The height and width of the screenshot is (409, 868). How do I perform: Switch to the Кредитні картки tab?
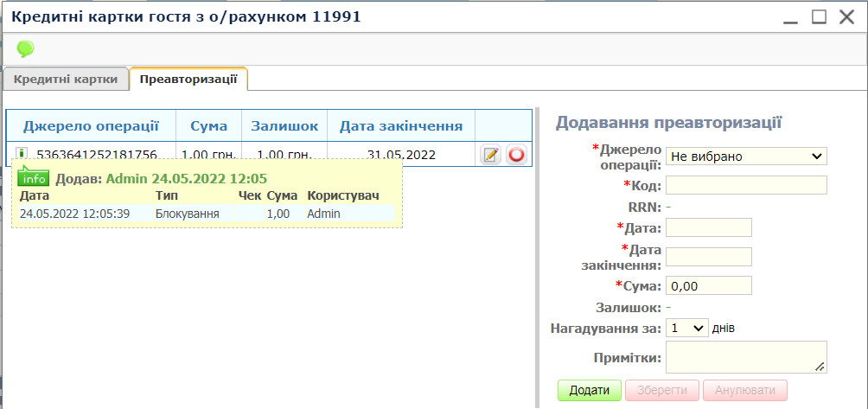(66, 79)
